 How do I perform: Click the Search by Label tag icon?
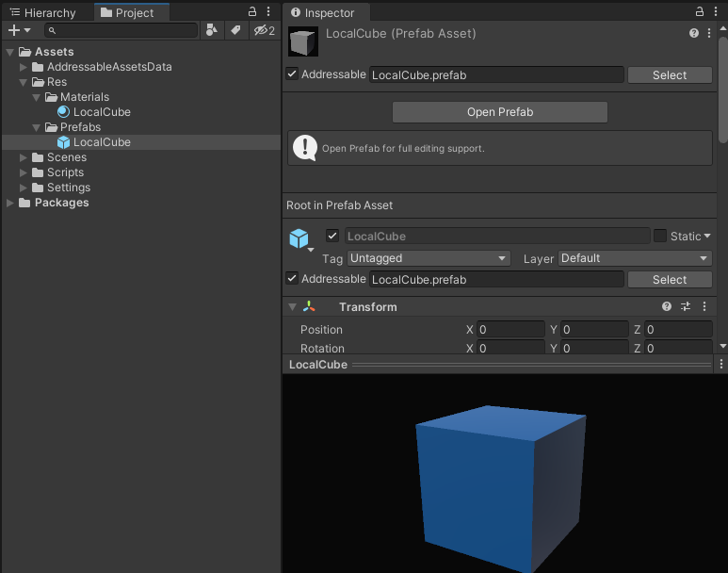[x=235, y=30]
